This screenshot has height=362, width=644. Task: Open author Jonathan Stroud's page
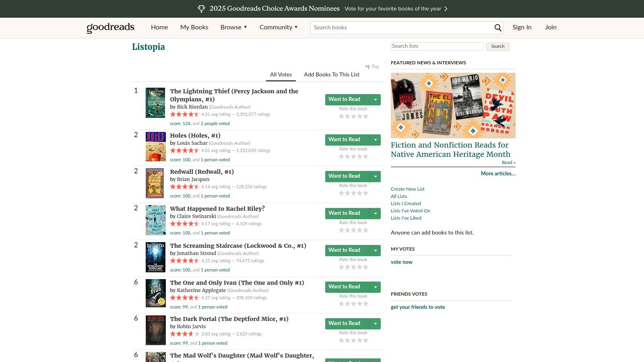[x=196, y=253]
